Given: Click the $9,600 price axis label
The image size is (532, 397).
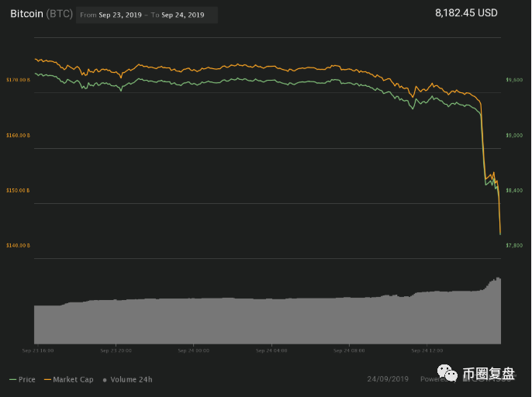Looking at the screenshot, I should tap(514, 80).
